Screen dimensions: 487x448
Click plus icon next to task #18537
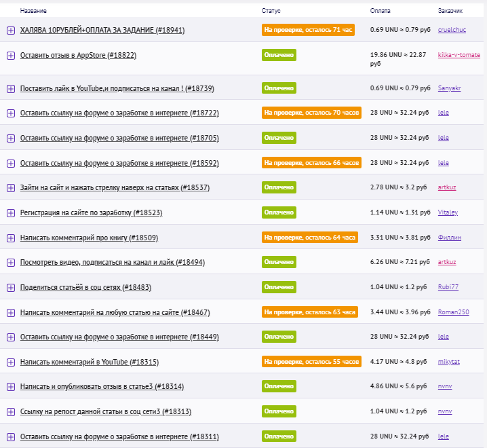coord(10,188)
